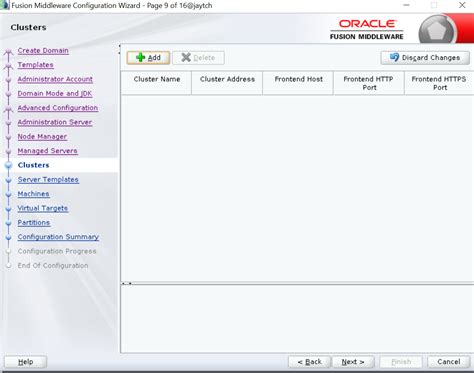Viewport: 474px width, 373px height.
Task: Click the X icon on Delete
Action: point(186,57)
